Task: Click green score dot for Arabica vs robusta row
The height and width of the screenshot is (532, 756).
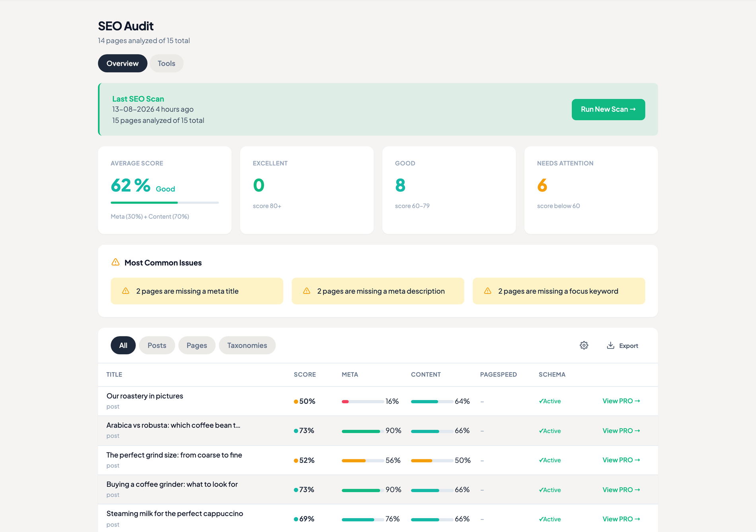Action: 296,431
